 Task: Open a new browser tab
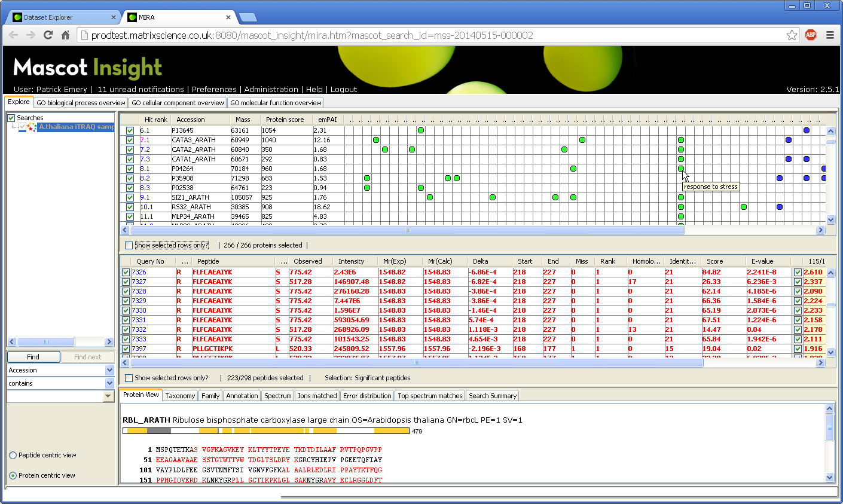[248, 17]
